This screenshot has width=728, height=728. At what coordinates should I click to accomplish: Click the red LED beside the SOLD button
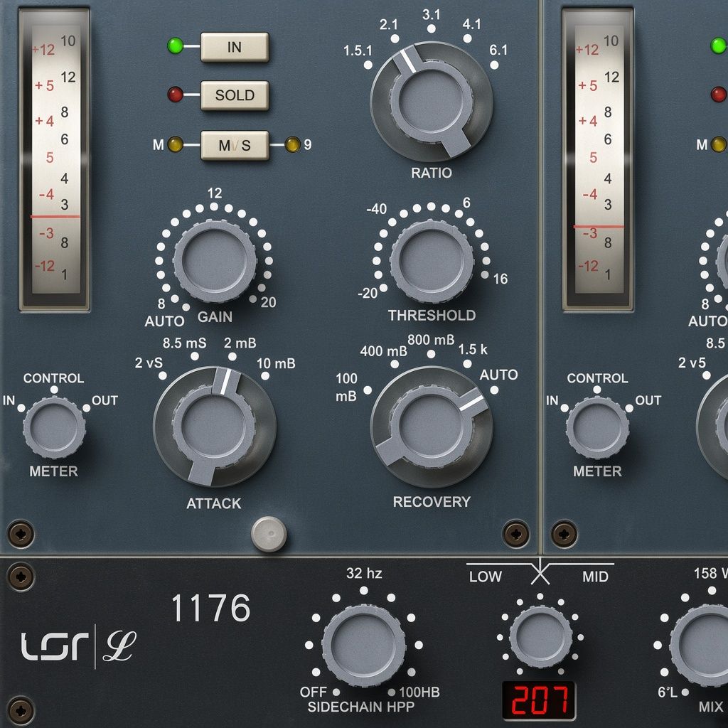pos(175,95)
